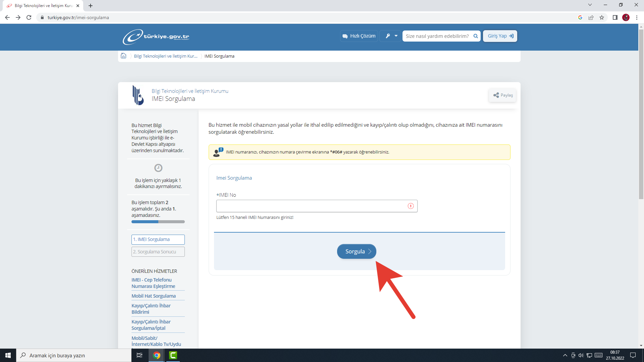The width and height of the screenshot is (644, 362).
Task: Click the search magnifier icon
Action: tap(475, 36)
